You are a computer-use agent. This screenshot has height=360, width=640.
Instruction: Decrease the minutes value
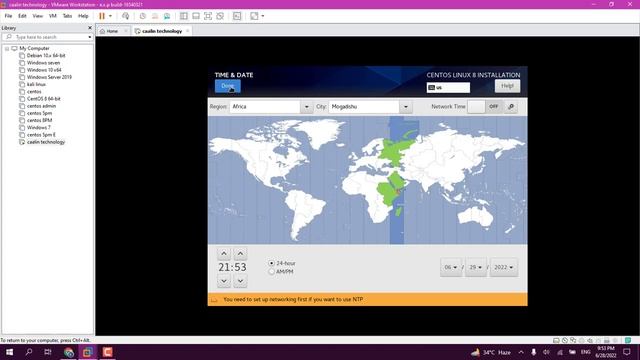point(240,281)
